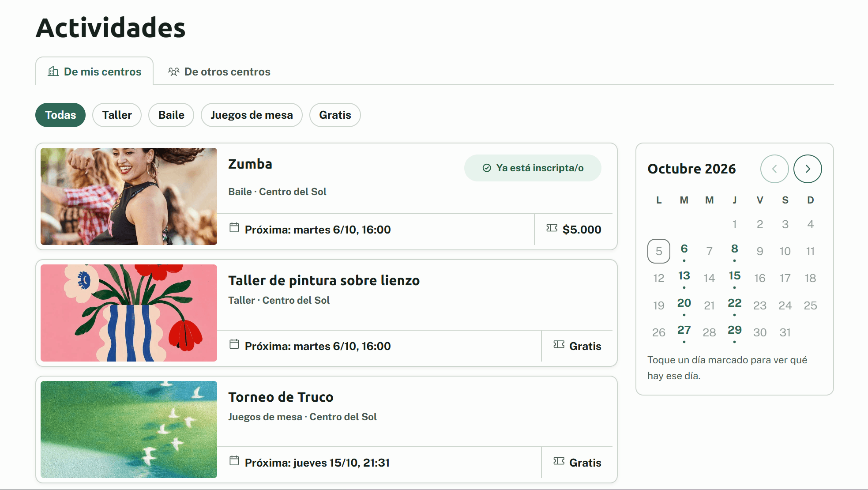This screenshot has height=490, width=868.
Task: Select the Todas filter chip
Action: pos(60,115)
